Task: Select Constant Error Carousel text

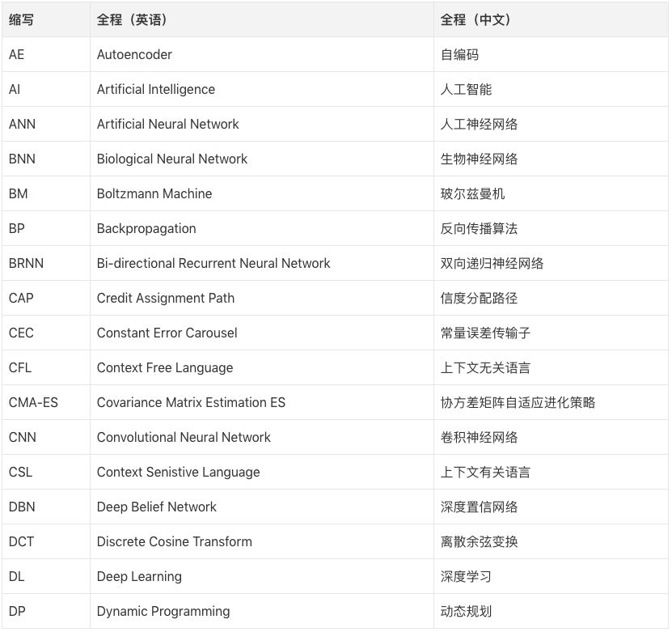Action: point(167,333)
